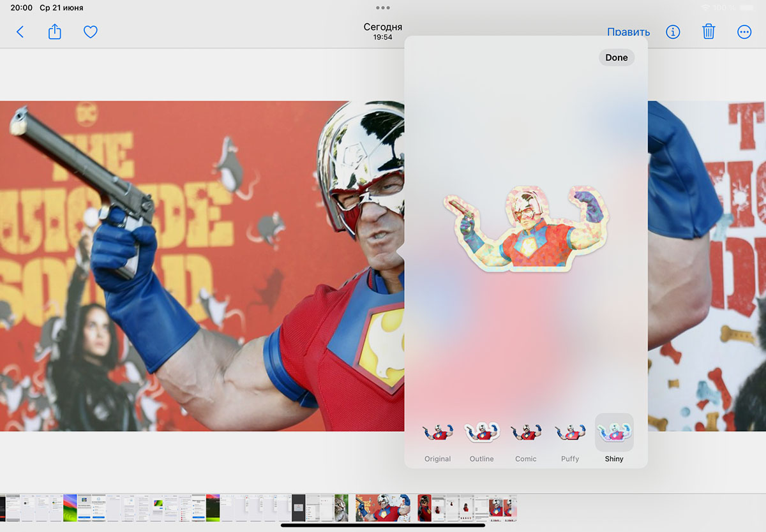Choose the Outline sticker effect
Image resolution: width=766 pixels, height=532 pixels.
(x=481, y=433)
